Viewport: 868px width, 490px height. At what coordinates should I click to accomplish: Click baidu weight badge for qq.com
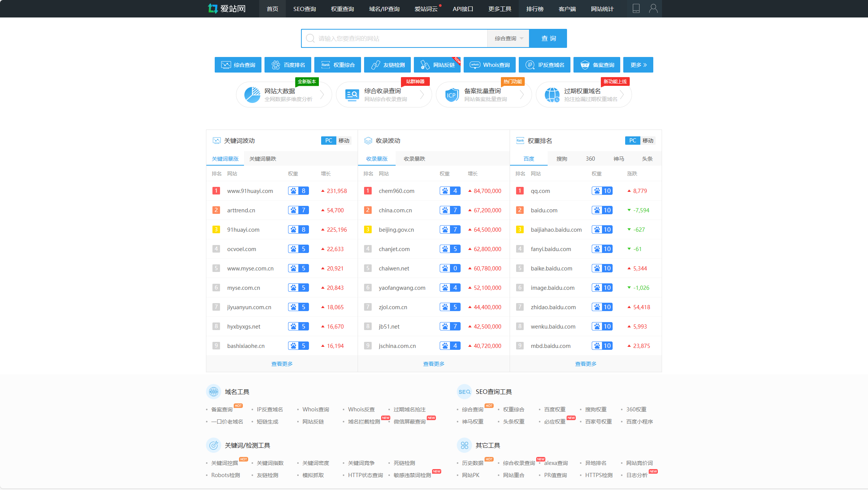point(602,191)
